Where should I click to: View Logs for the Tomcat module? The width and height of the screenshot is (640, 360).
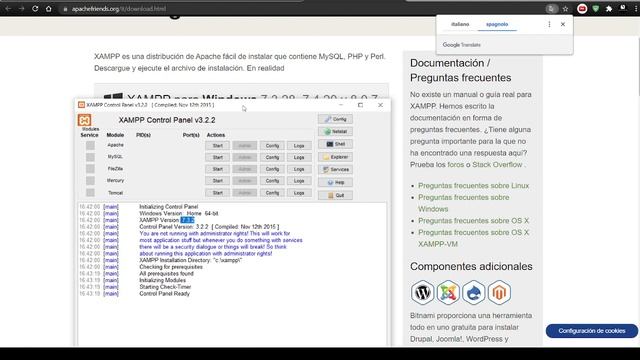coord(299,193)
